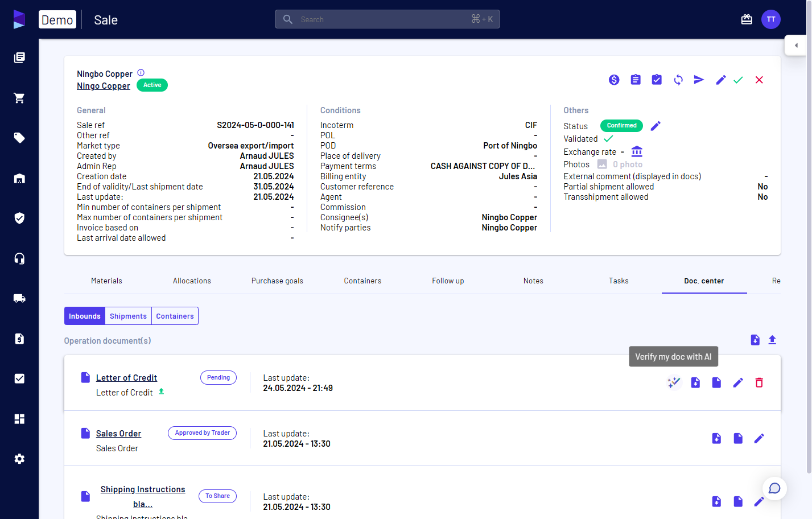This screenshot has height=519, width=812.
Task: Click the dollar coin icon on sale card
Action: (x=614, y=80)
